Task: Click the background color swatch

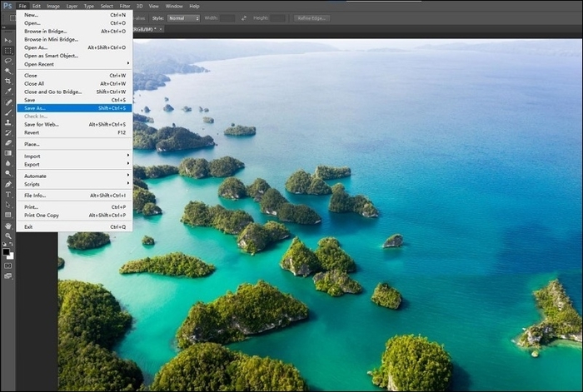Action: [11, 256]
